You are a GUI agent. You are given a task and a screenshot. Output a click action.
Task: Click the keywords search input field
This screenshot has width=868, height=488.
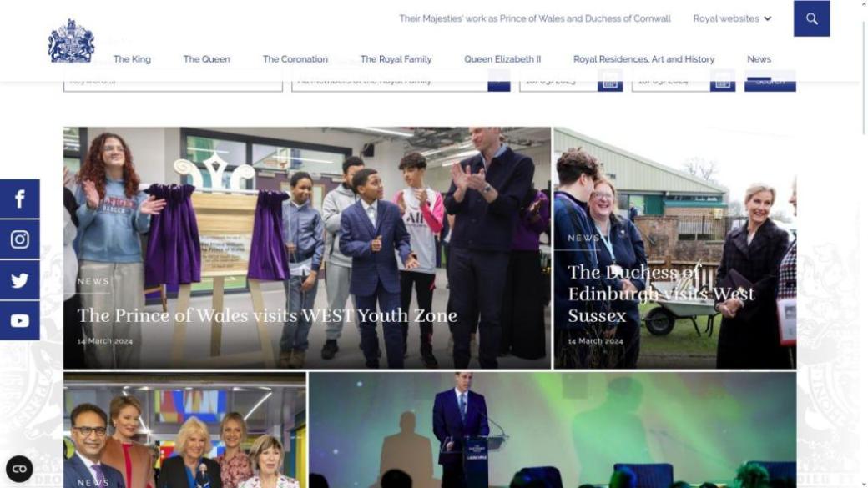173,83
